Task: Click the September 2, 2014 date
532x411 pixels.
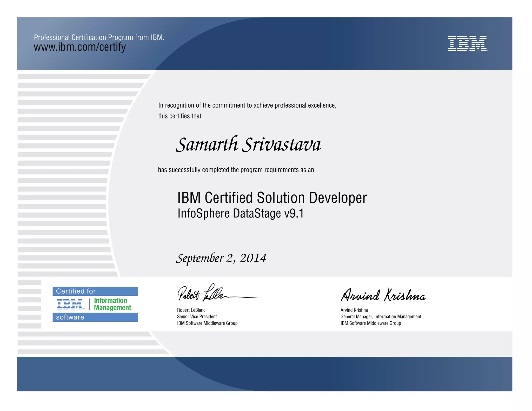Action: pos(221,258)
